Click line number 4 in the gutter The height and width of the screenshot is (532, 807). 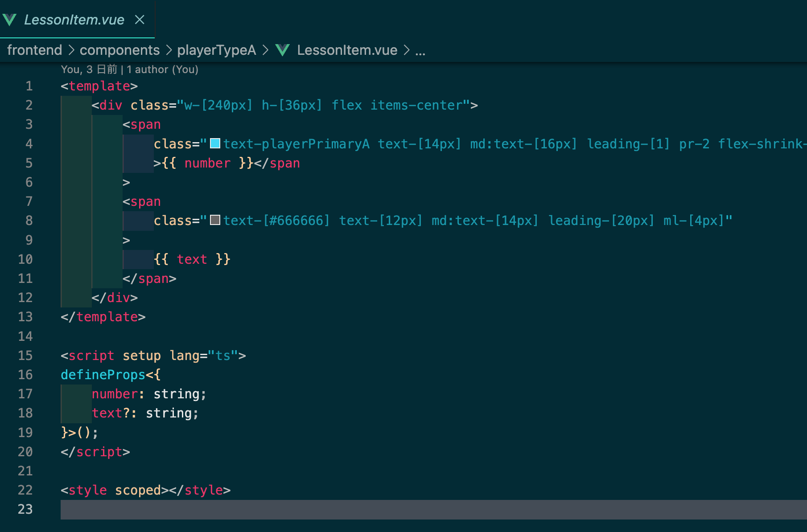pyautogui.click(x=29, y=143)
